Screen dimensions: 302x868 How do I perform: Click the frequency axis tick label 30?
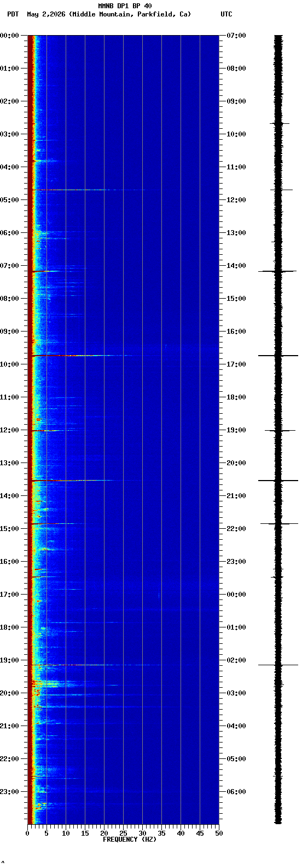(x=142, y=833)
